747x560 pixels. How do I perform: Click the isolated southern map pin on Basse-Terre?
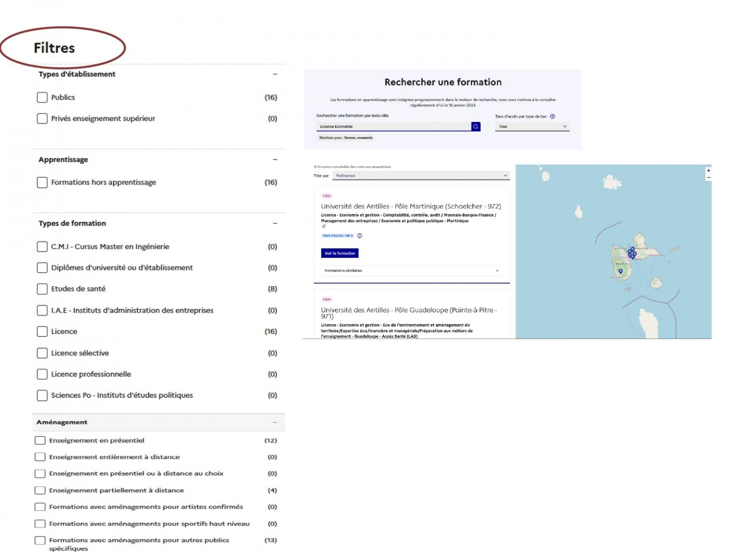click(x=620, y=271)
